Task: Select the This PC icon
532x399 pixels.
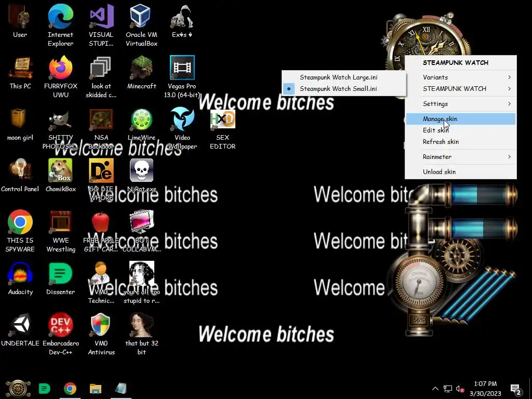Action: 20,73
